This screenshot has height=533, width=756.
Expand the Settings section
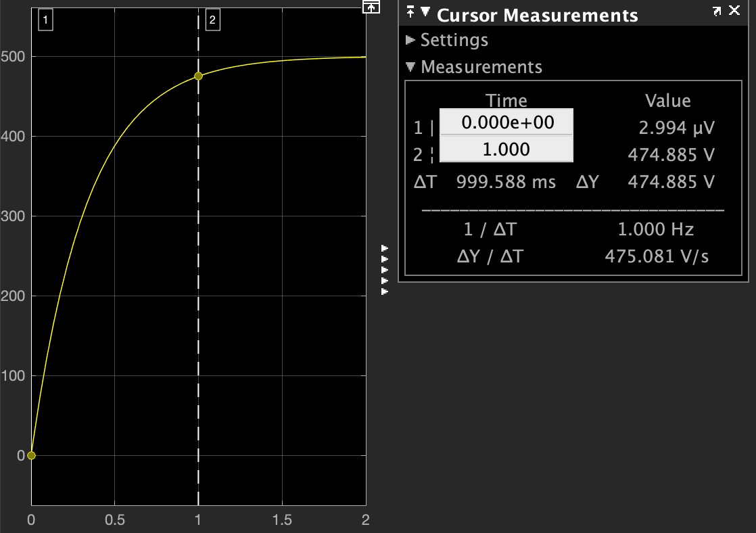[x=410, y=40]
